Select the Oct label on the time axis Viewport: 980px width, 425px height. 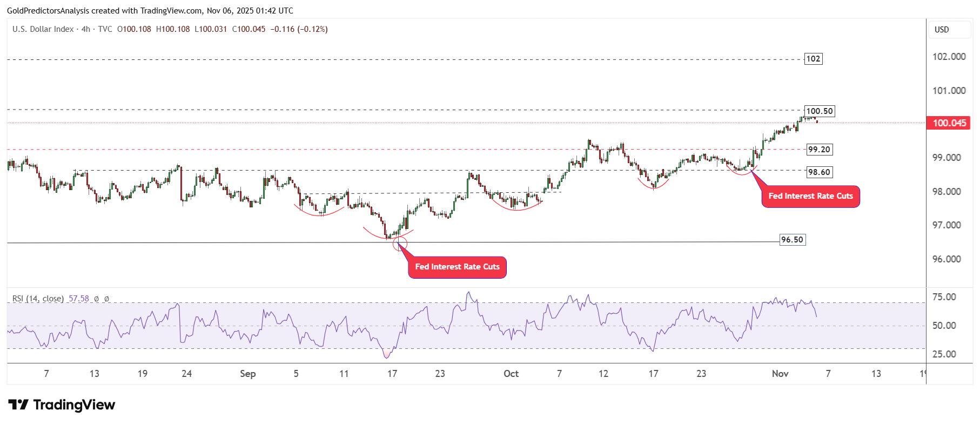click(511, 374)
